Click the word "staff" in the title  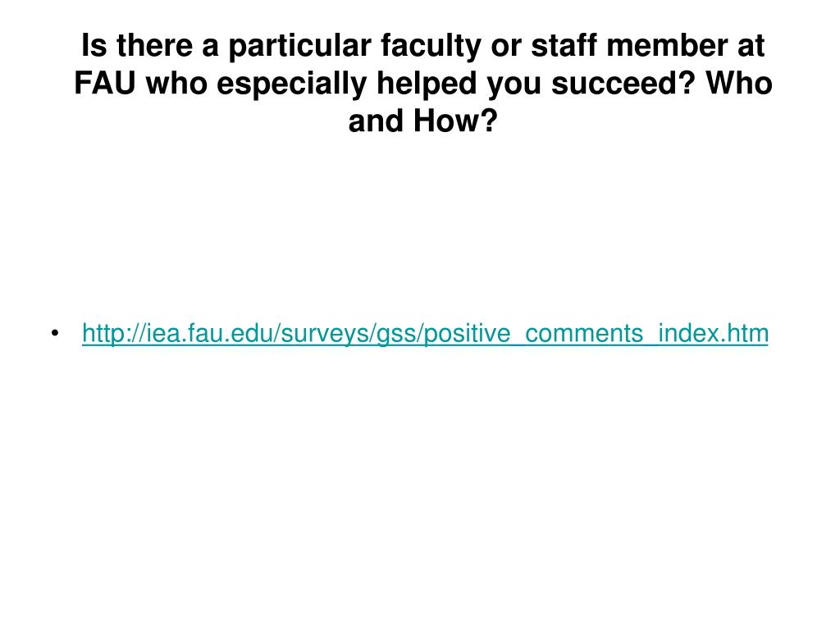pyautogui.click(x=564, y=46)
